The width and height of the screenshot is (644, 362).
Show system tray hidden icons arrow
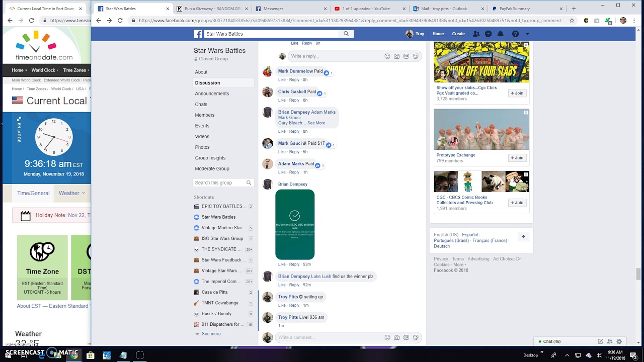567,355
